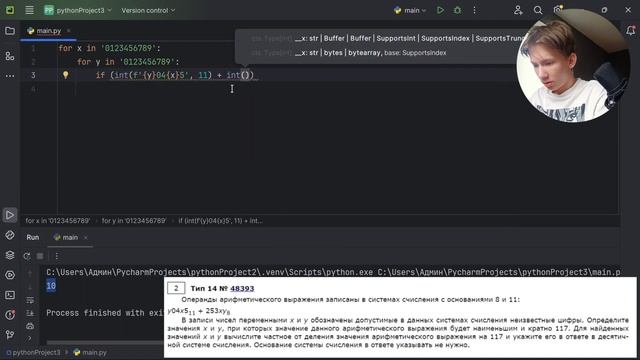The width and height of the screenshot is (640, 360).
Task: Click the webcam overlay thumbnail
Action: click(573, 66)
